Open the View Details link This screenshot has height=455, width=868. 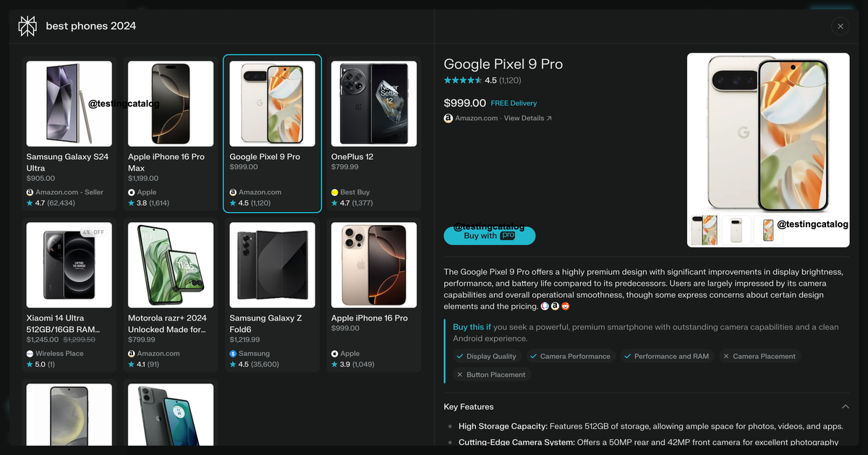coord(527,118)
